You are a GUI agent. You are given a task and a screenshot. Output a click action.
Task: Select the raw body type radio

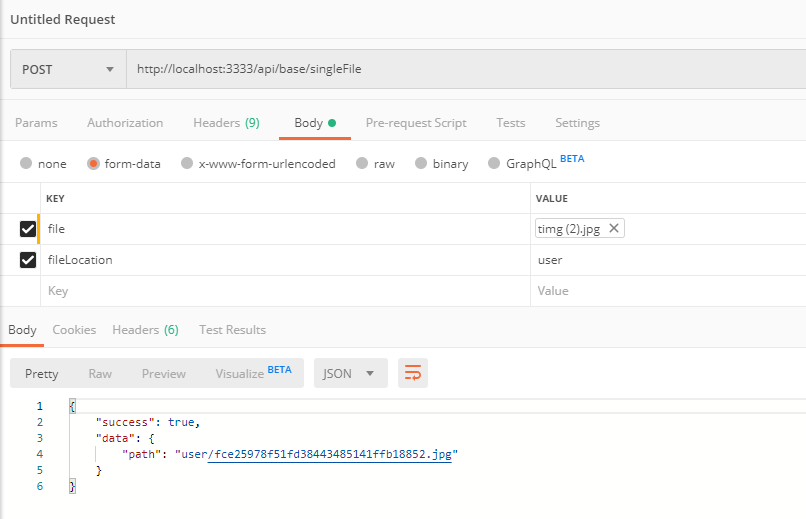click(362, 163)
